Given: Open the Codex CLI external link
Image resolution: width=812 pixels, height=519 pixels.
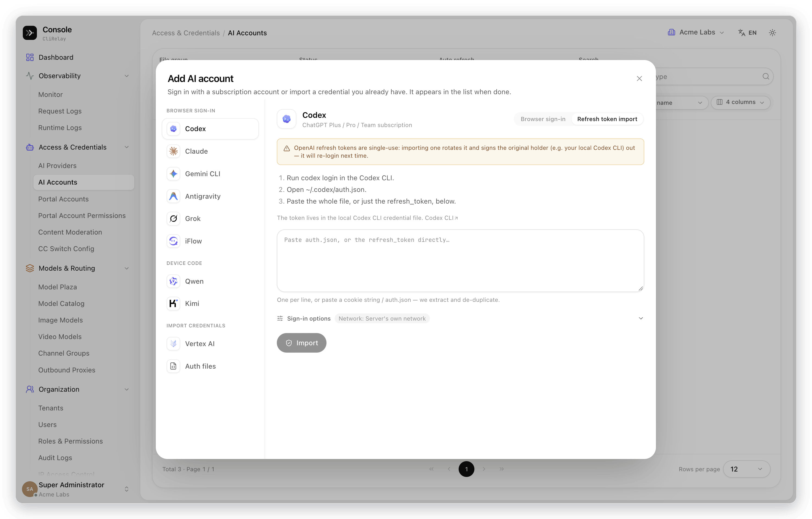Looking at the screenshot, I should (441, 218).
